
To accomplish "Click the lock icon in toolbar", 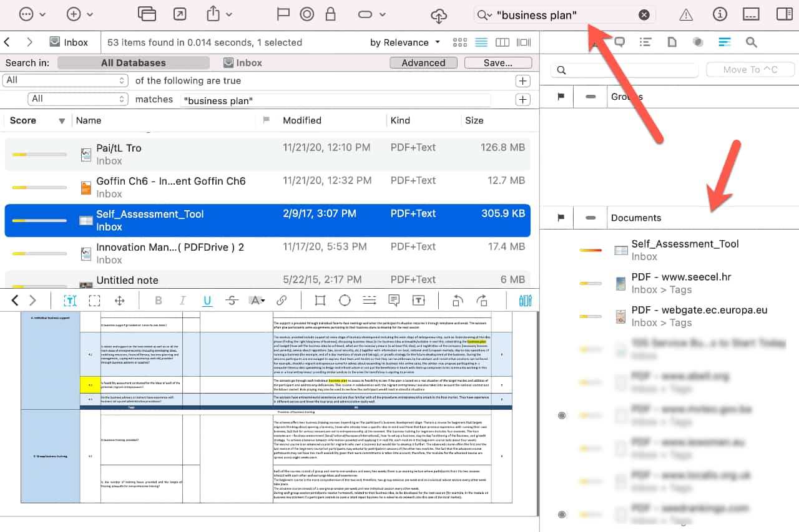I will click(331, 14).
